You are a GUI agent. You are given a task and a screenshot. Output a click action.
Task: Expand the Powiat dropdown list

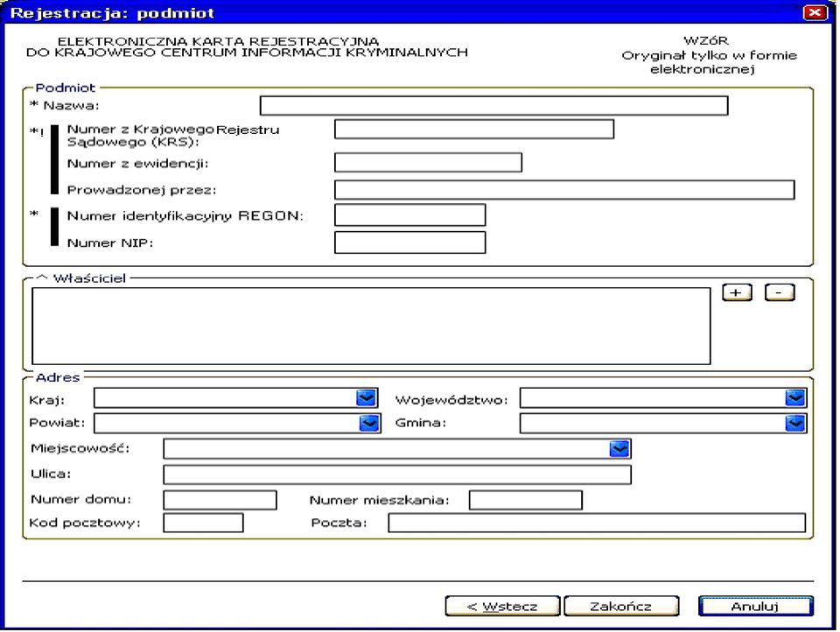[369, 424]
